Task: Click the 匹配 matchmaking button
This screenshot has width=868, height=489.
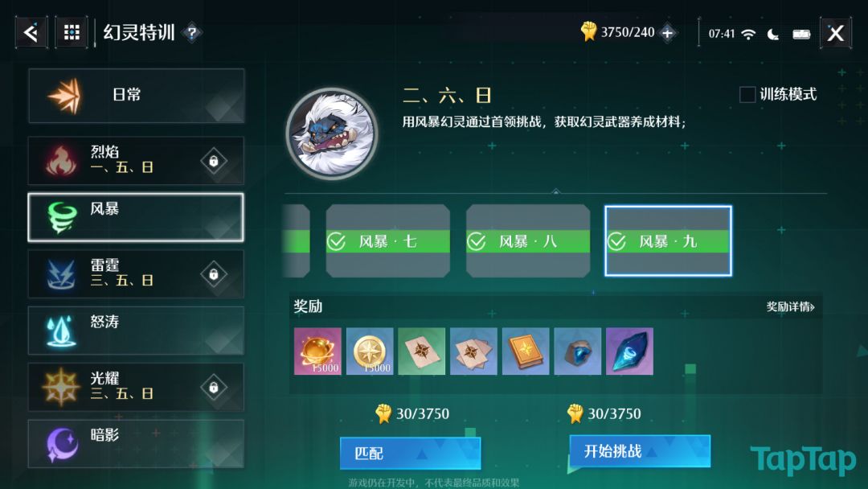Action: pyautogui.click(x=410, y=453)
